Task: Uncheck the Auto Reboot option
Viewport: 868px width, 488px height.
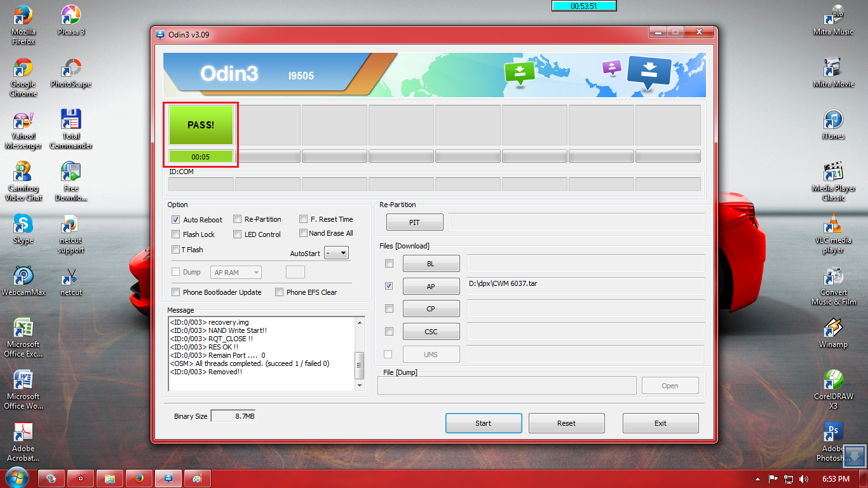Action: click(176, 219)
